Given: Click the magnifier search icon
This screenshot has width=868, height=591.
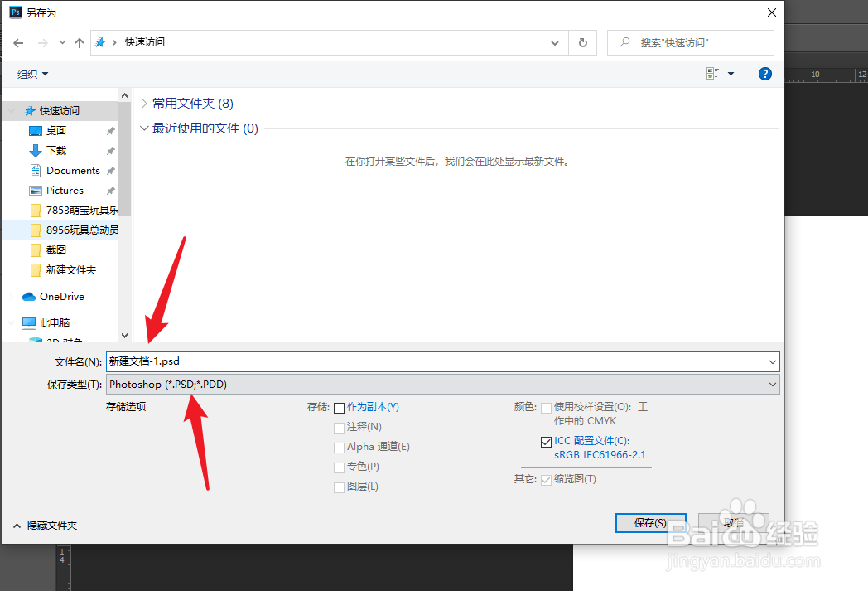Looking at the screenshot, I should click(x=624, y=42).
